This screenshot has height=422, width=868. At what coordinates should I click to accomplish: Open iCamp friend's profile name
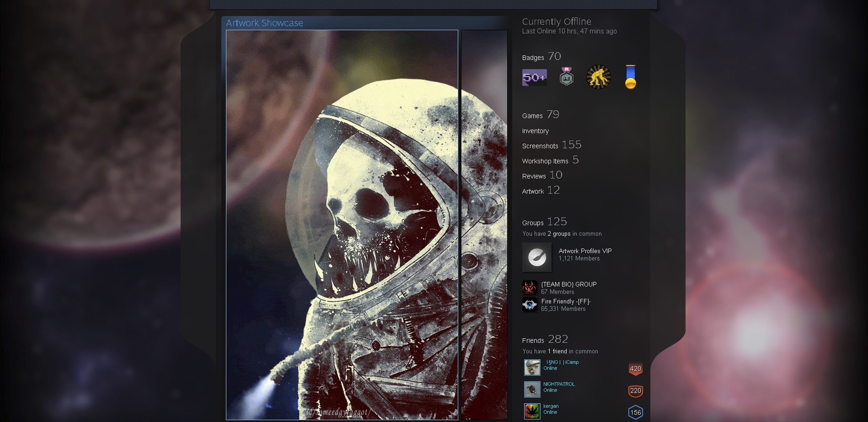pyautogui.click(x=562, y=362)
